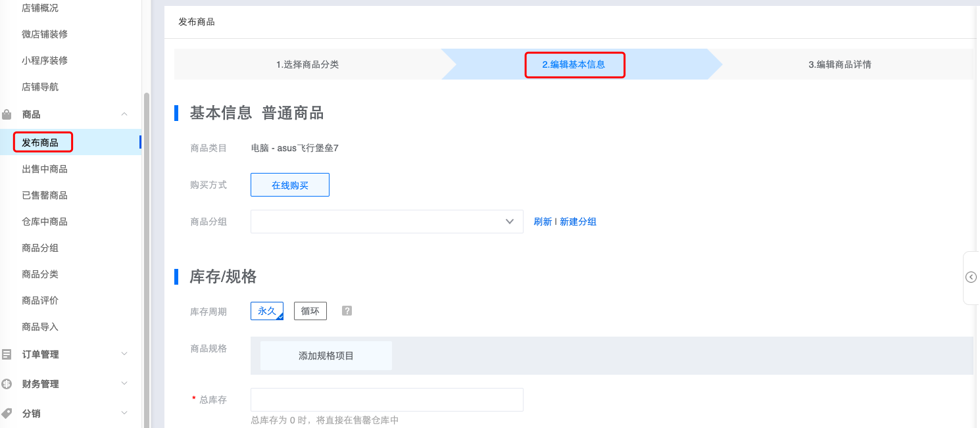Click the 发布商品 page title
The height and width of the screenshot is (428, 980).
(197, 22)
